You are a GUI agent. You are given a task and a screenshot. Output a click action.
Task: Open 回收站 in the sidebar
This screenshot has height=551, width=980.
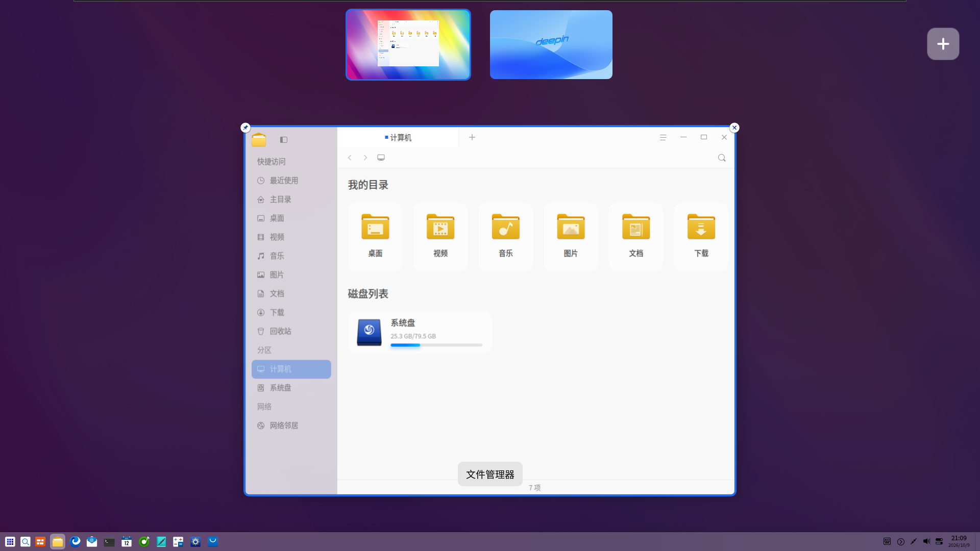click(291, 332)
